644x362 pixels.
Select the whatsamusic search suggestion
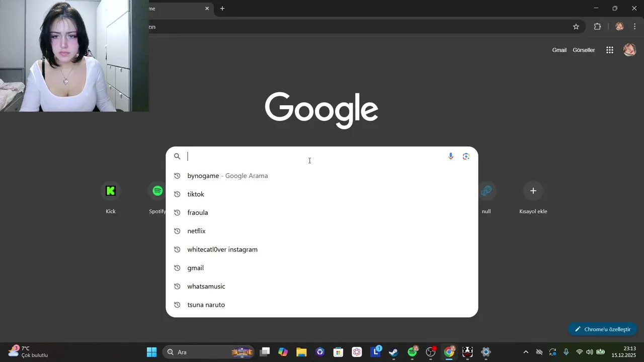(322, 286)
